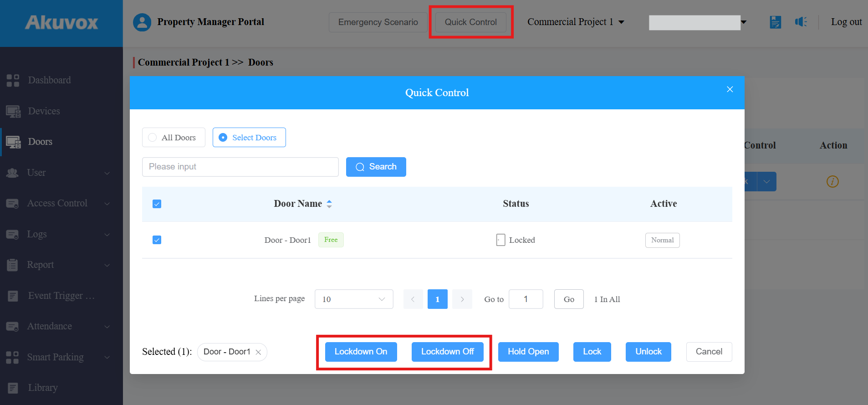
Task: Click the Devices sidebar icon
Action: [13, 111]
